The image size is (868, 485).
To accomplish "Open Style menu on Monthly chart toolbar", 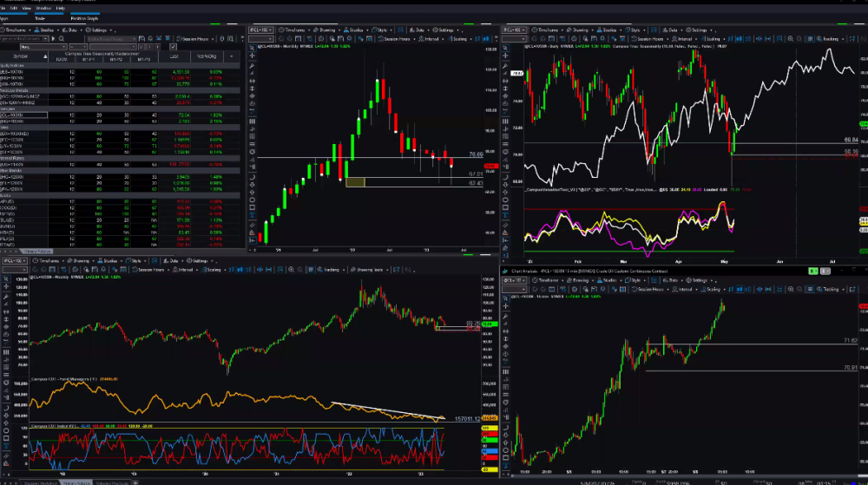I will pyautogui.click(x=381, y=29).
